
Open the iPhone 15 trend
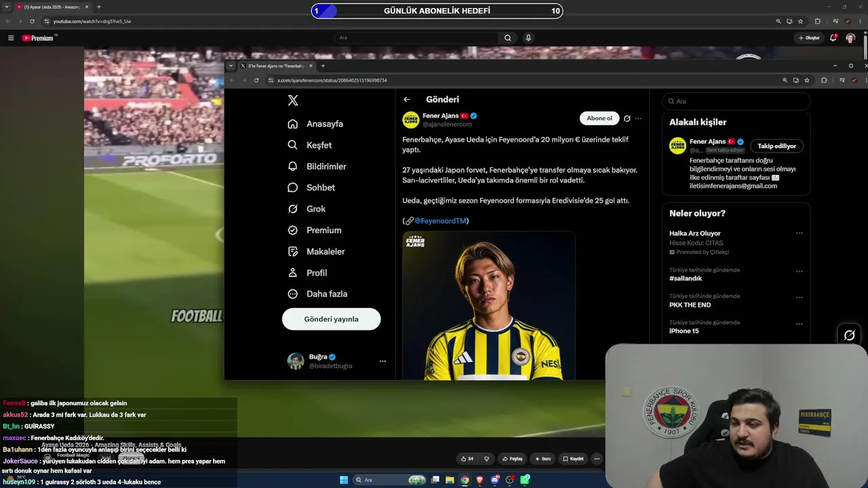(x=684, y=331)
